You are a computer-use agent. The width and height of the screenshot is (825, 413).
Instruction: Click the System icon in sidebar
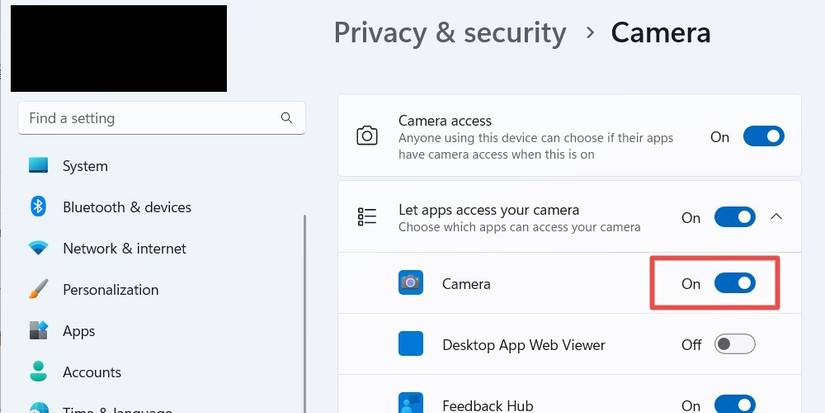(x=39, y=166)
